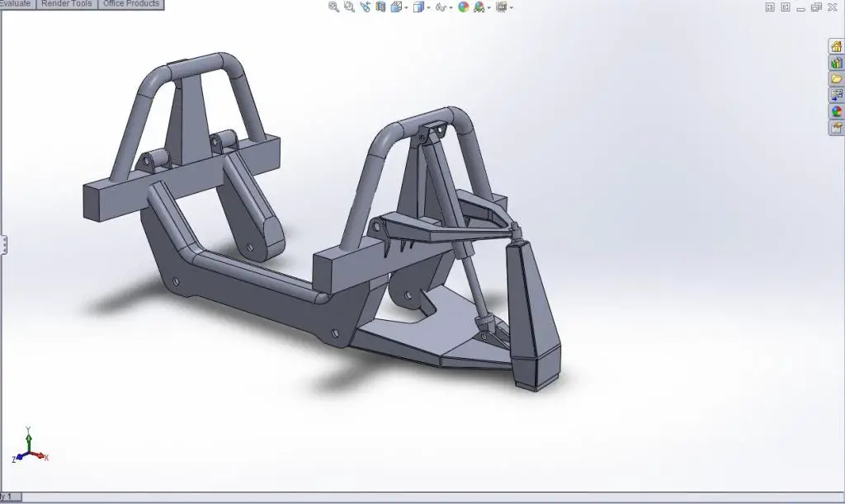Open the Display Style dropdown arrow
Screen dimensions: 845x504
(428, 7)
